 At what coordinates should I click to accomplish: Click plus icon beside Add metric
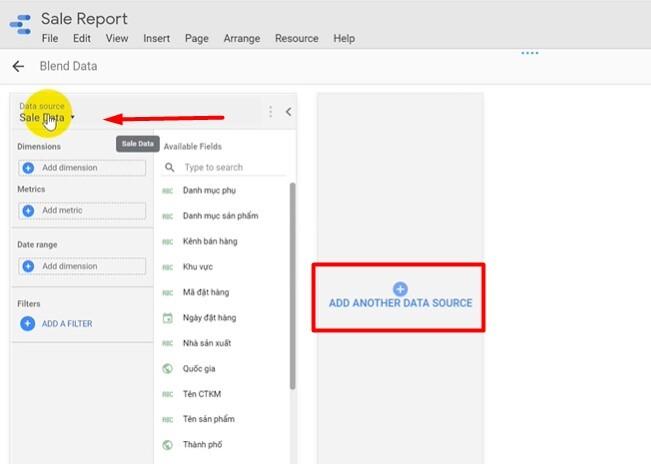click(x=28, y=210)
